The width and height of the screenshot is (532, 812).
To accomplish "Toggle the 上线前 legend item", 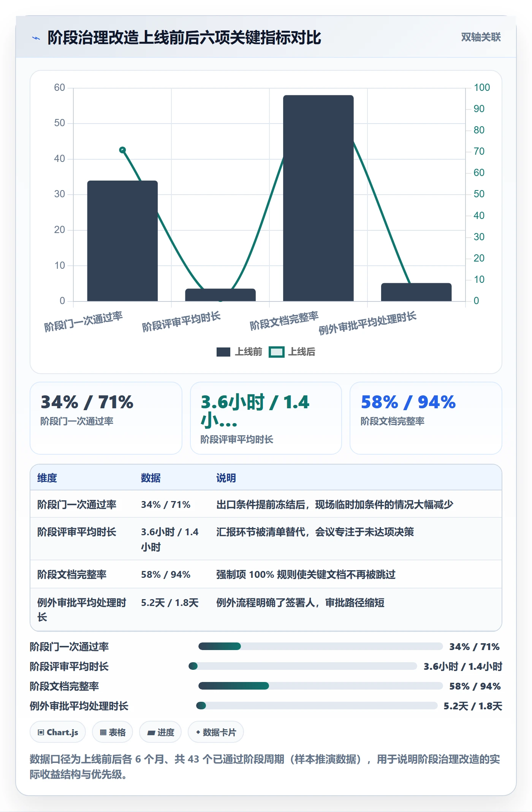I will click(x=239, y=352).
